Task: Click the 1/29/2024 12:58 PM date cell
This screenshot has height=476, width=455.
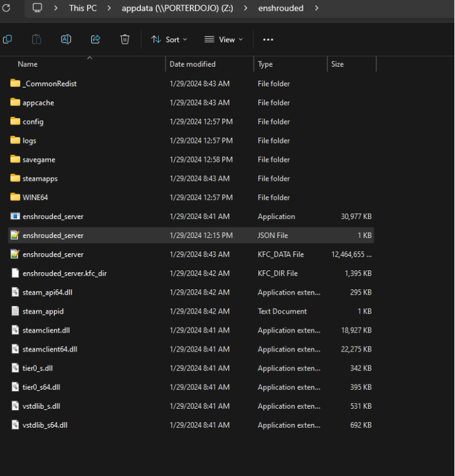Action: coord(201,159)
